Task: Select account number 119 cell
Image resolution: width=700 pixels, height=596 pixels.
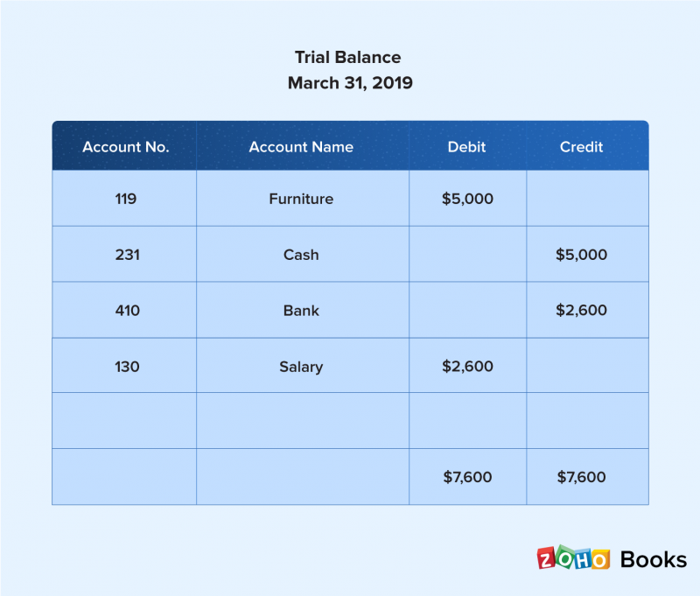Action: 124,198
